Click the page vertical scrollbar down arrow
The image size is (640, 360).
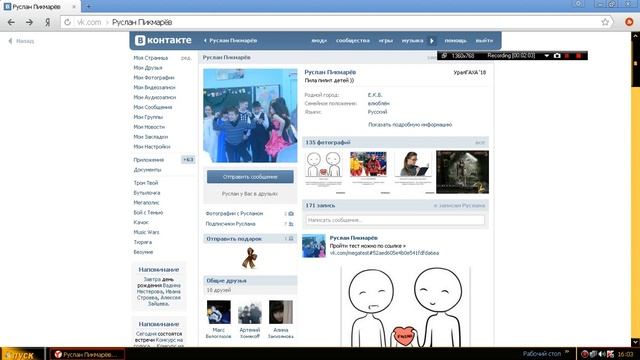pos(635,342)
